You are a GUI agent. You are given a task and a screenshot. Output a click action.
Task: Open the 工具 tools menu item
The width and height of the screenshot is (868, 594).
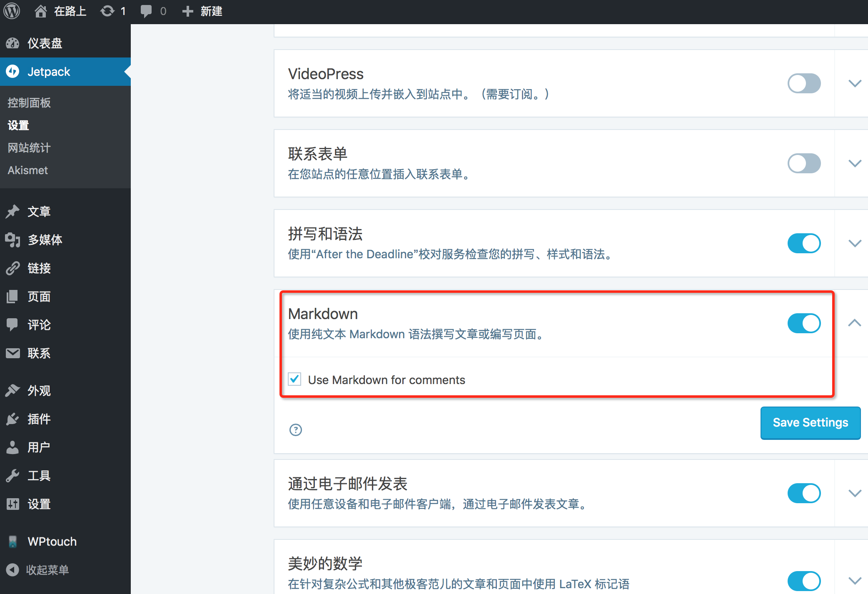click(38, 476)
